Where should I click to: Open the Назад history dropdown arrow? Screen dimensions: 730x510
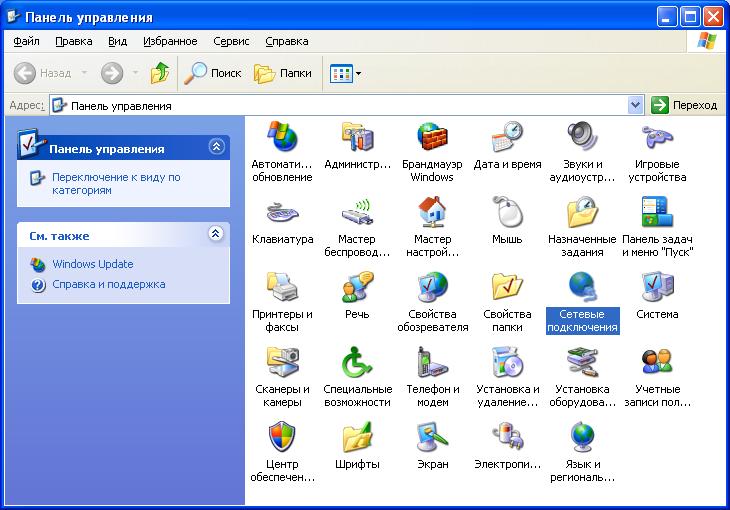point(84,73)
